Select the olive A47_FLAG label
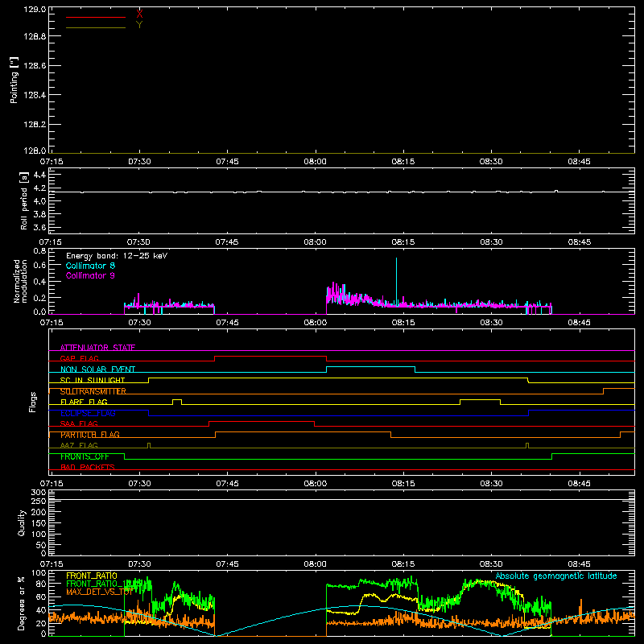 pos(79,445)
